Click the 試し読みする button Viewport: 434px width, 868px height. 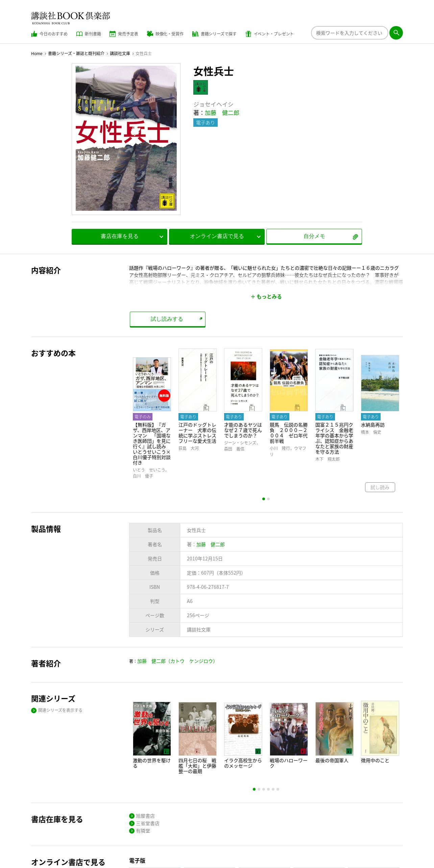pyautogui.click(x=168, y=319)
